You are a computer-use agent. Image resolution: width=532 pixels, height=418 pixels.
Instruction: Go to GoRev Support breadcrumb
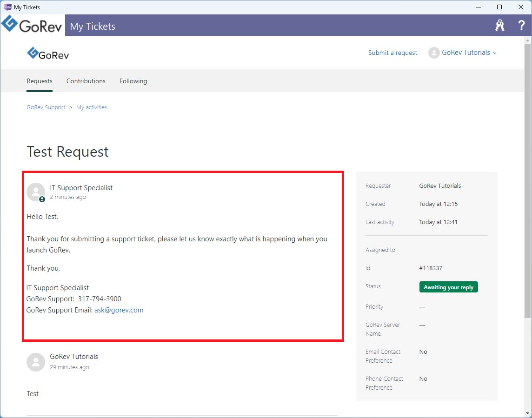[x=46, y=107]
